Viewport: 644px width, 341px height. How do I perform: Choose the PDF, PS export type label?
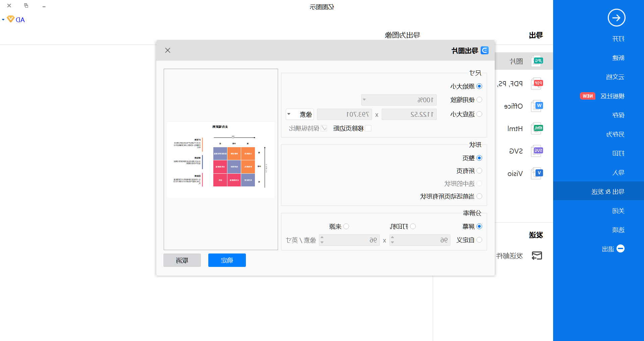click(510, 83)
